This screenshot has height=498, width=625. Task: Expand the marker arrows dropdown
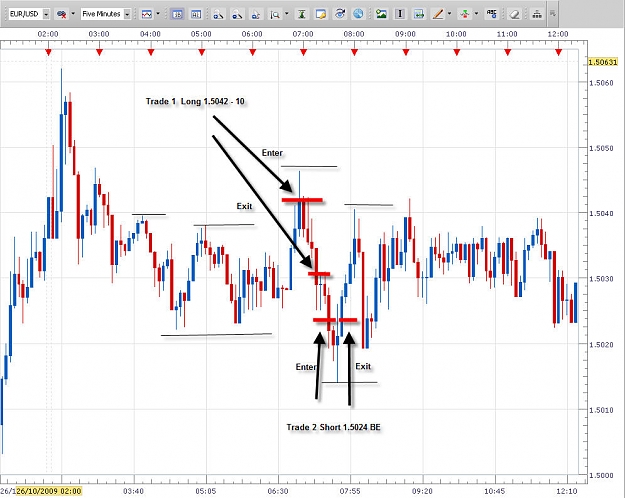click(x=476, y=14)
